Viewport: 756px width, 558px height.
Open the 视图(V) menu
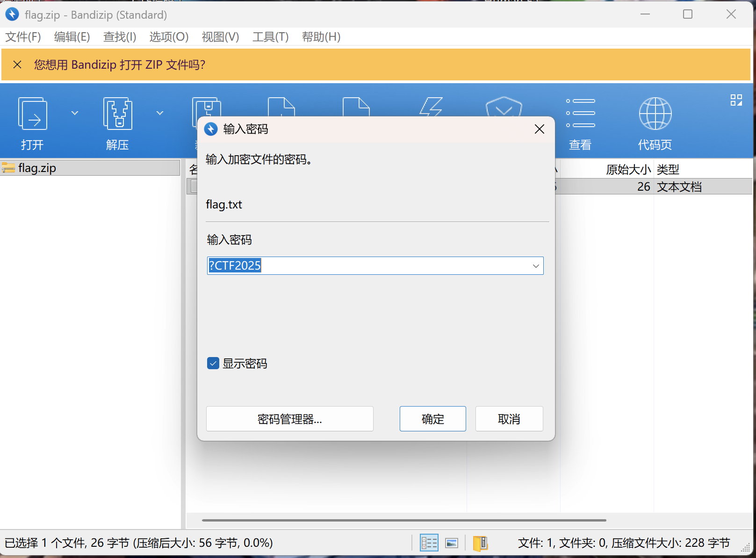220,36
